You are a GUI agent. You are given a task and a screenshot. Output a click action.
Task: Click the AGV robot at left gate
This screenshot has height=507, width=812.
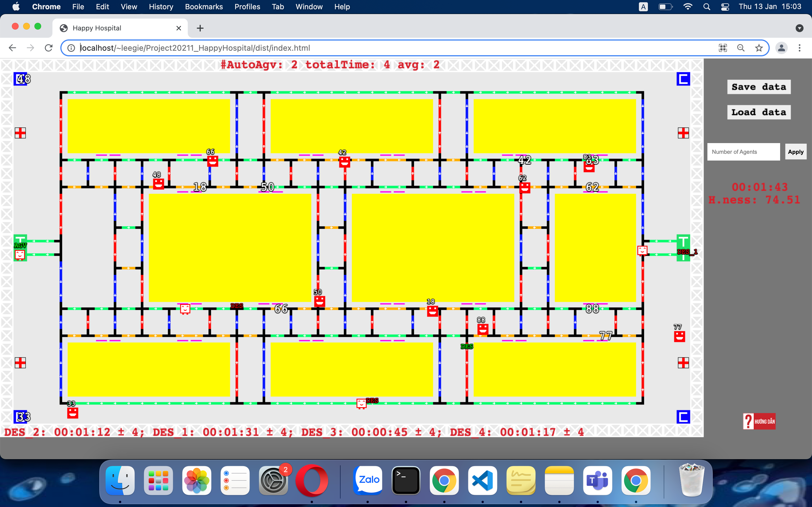[20, 255]
